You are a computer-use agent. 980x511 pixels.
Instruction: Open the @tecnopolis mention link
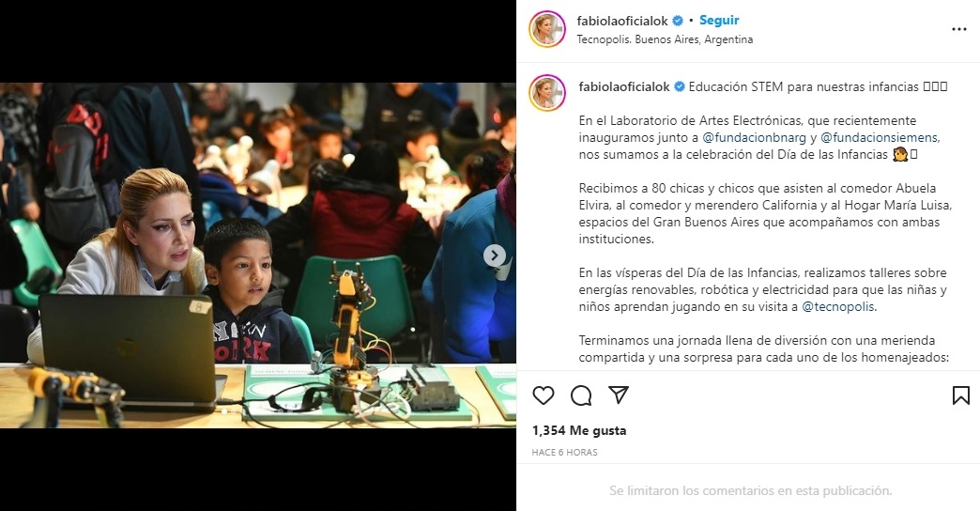click(x=838, y=307)
